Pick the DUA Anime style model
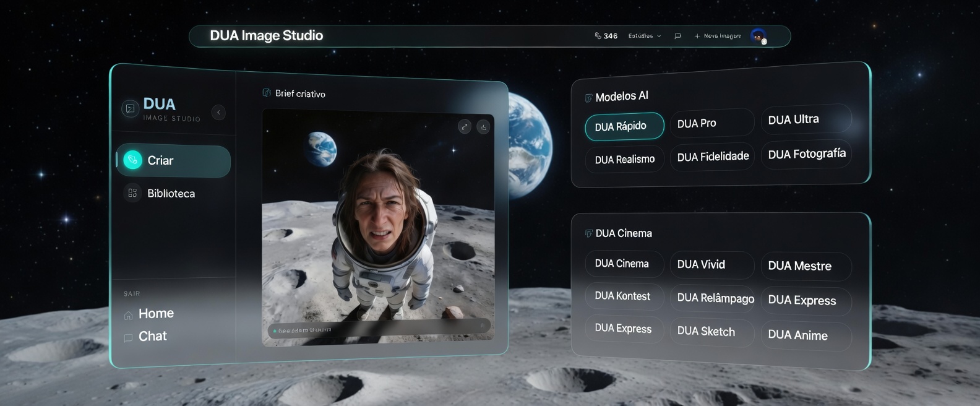This screenshot has width=980, height=406. coord(805,335)
